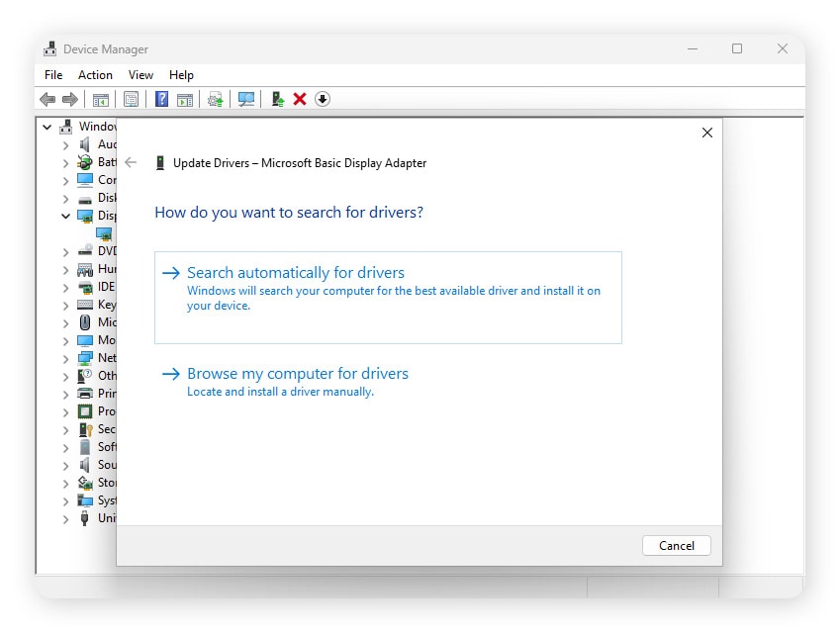Expand the System devices chevron
840x633 pixels.
pos(65,501)
